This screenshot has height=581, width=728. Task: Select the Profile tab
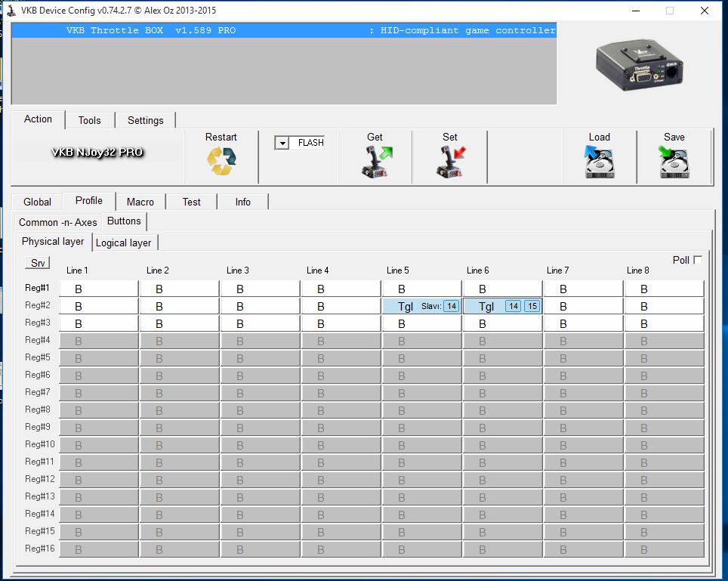tap(88, 201)
